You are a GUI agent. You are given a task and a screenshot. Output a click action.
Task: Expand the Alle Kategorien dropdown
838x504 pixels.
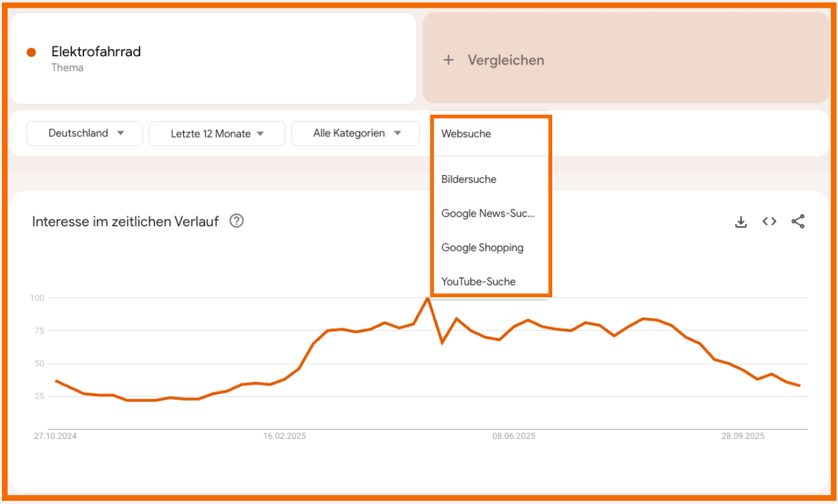[x=356, y=133]
